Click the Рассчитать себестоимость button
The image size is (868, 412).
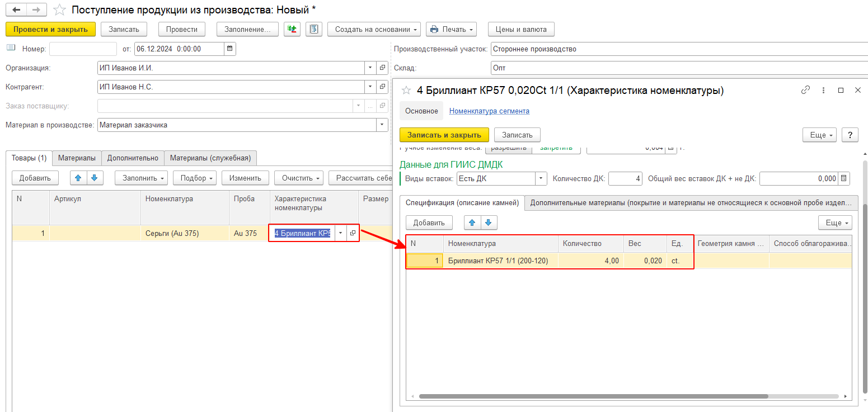click(361, 178)
